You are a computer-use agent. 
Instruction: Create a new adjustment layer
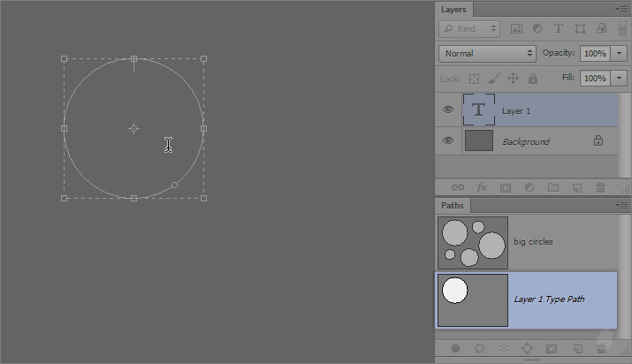[529, 187]
